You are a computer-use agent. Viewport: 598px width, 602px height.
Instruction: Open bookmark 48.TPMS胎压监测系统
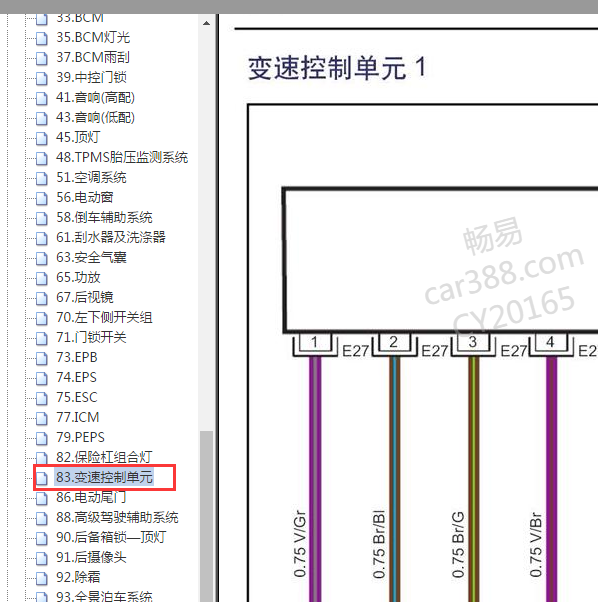pyautogui.click(x=122, y=157)
